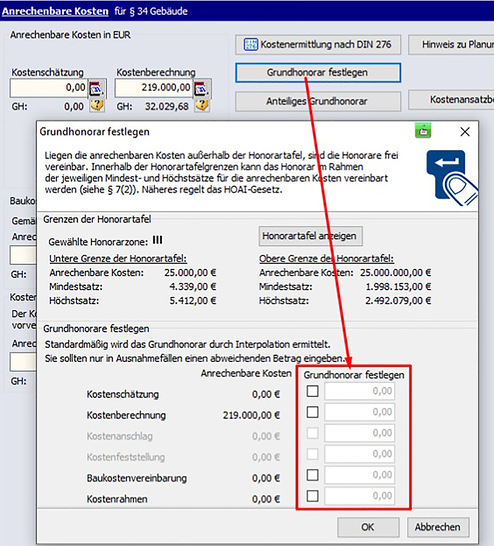494x546 pixels.
Task: Click Grundhonorar amount field for Kostenanschlag row
Action: tap(360, 433)
